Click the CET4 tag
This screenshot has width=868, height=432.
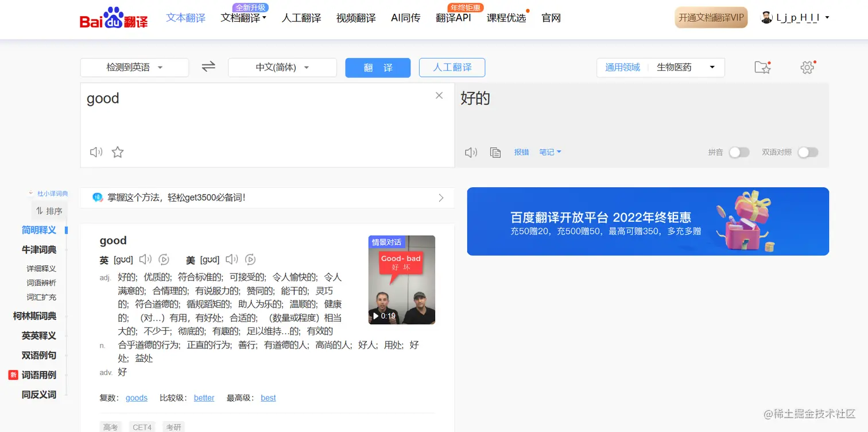142,427
